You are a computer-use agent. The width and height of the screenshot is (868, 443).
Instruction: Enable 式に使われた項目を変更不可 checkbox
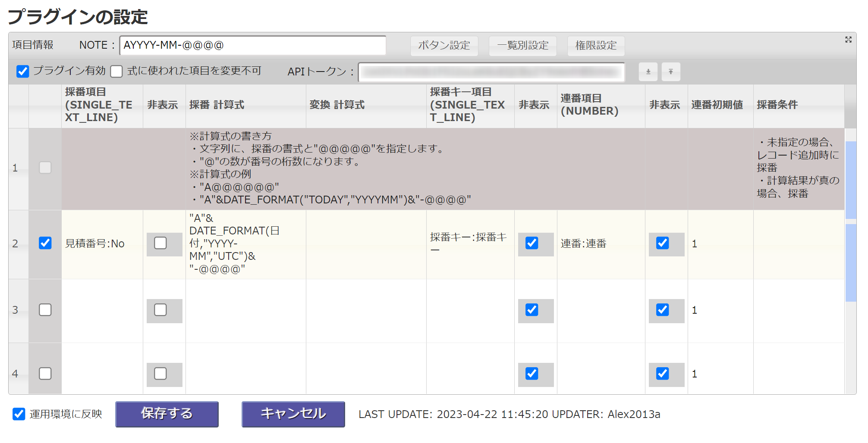click(116, 71)
